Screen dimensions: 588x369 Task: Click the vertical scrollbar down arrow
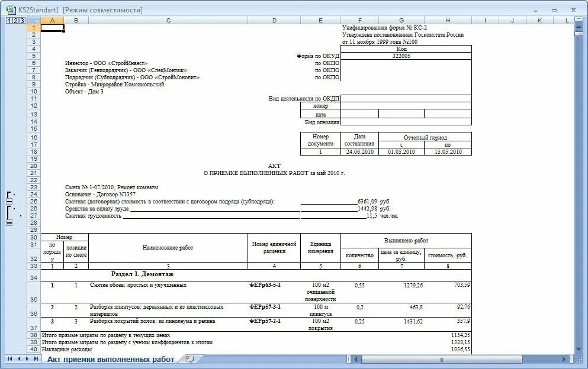click(x=579, y=349)
